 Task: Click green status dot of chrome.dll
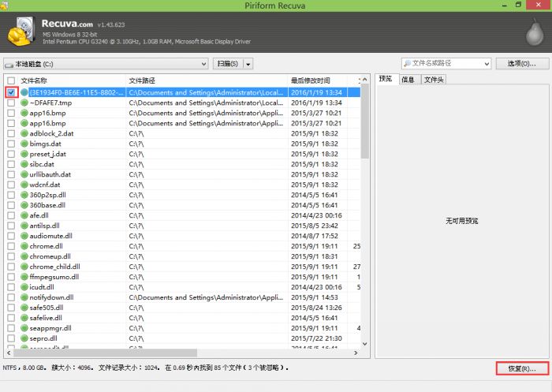(24, 246)
